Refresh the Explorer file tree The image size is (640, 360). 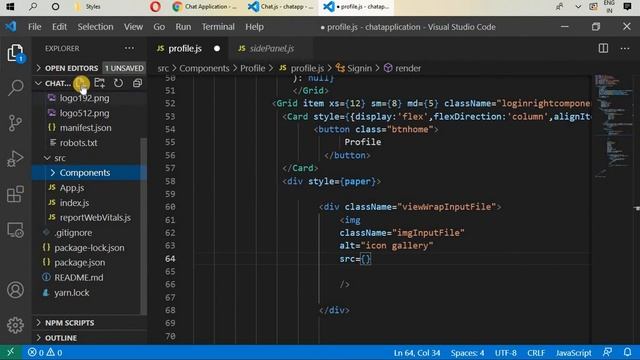pos(118,83)
